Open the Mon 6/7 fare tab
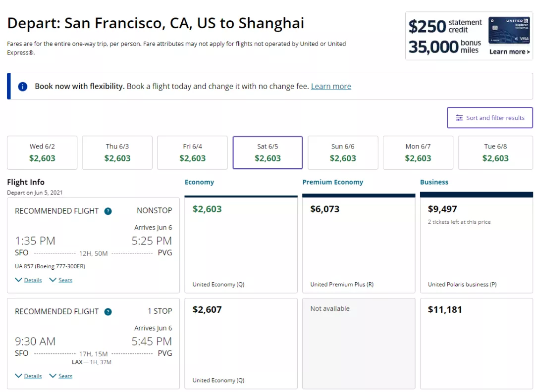Screen dimensions: 535x392 click(418, 152)
